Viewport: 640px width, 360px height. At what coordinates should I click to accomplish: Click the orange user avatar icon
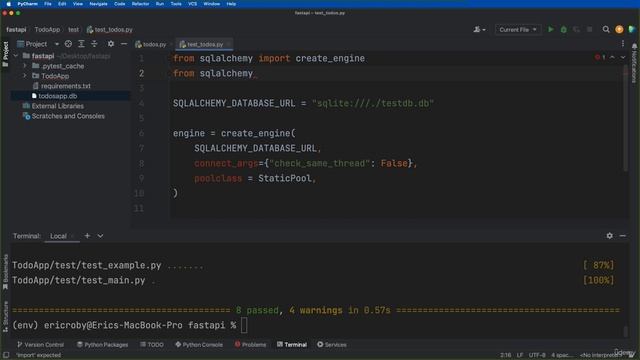(x=619, y=29)
